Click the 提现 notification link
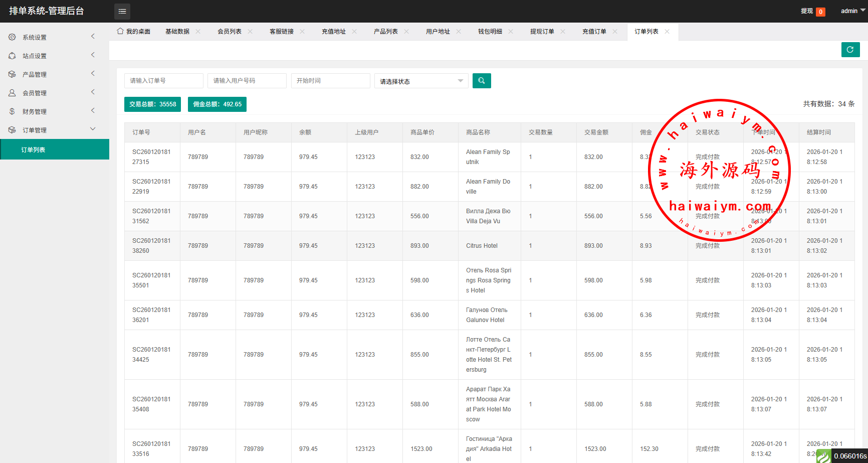868x463 pixels. click(807, 11)
